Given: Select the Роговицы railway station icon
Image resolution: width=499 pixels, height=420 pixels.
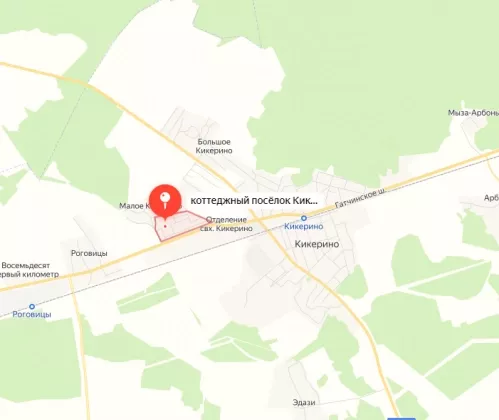Looking at the screenshot, I should [32, 306].
